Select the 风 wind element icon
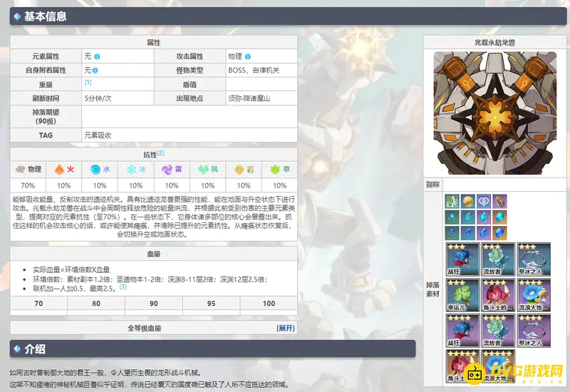Viewport: 570px width, 392px height. [203, 170]
